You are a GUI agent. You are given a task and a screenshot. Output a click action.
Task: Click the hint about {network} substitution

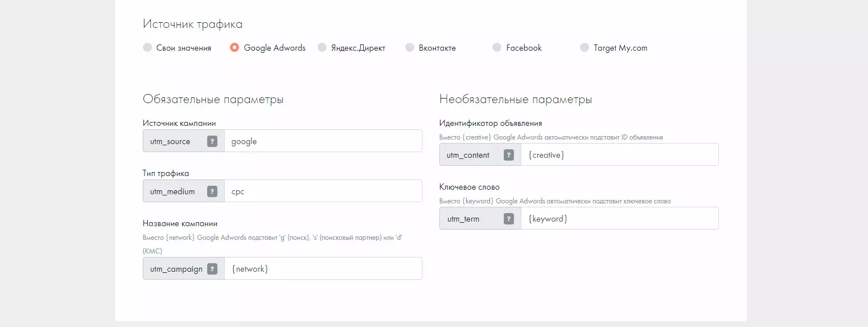pos(273,243)
